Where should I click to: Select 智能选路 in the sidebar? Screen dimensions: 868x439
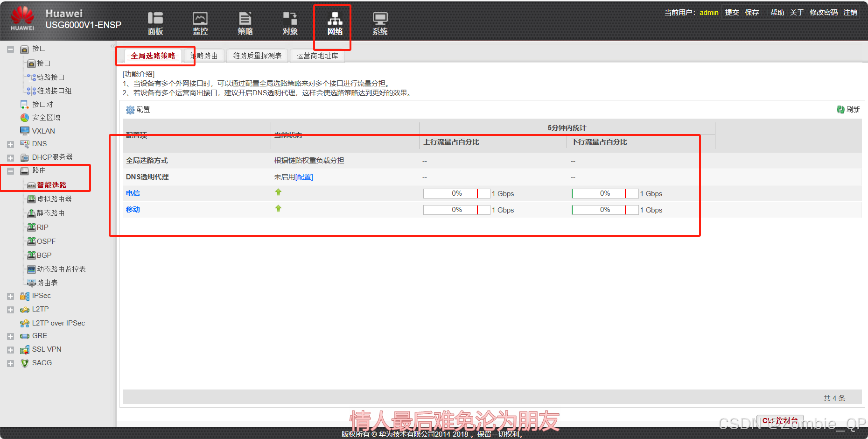51,185
